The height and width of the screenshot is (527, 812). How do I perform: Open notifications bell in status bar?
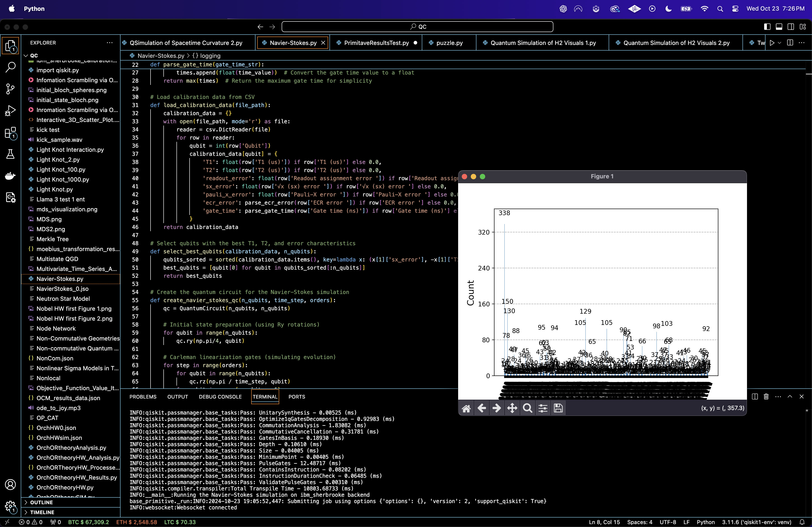coord(802,522)
